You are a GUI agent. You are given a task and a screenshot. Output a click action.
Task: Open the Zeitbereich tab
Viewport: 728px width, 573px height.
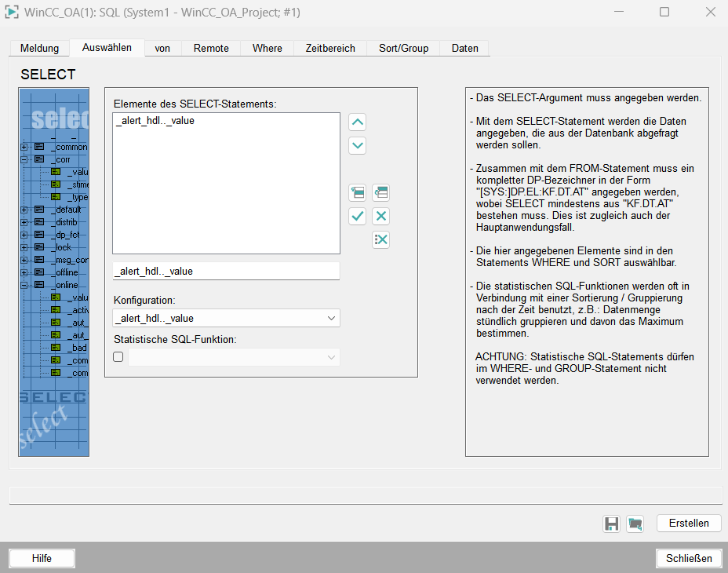point(330,48)
